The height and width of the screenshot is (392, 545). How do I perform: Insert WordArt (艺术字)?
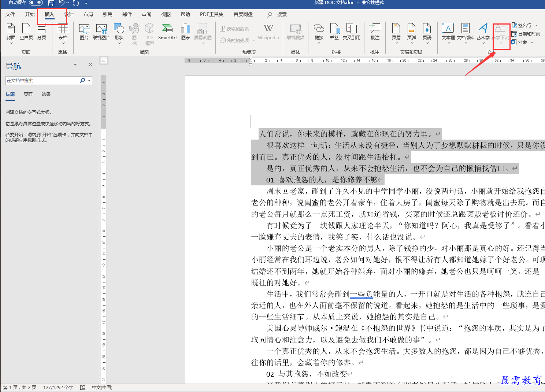coord(483,33)
